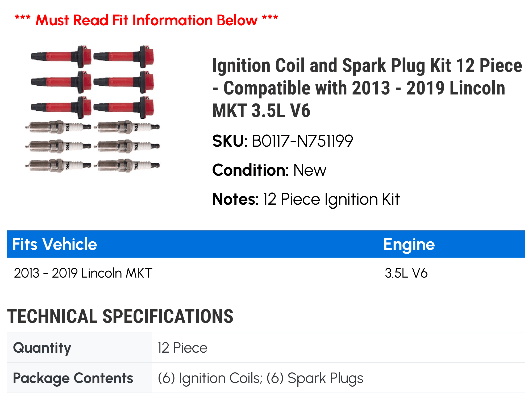Click the red Must Read Fit Information banner

pyautogui.click(x=146, y=20)
